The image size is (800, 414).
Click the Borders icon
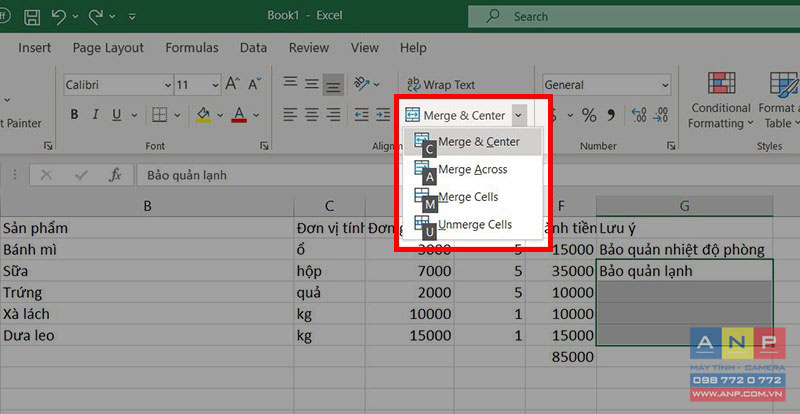160,115
